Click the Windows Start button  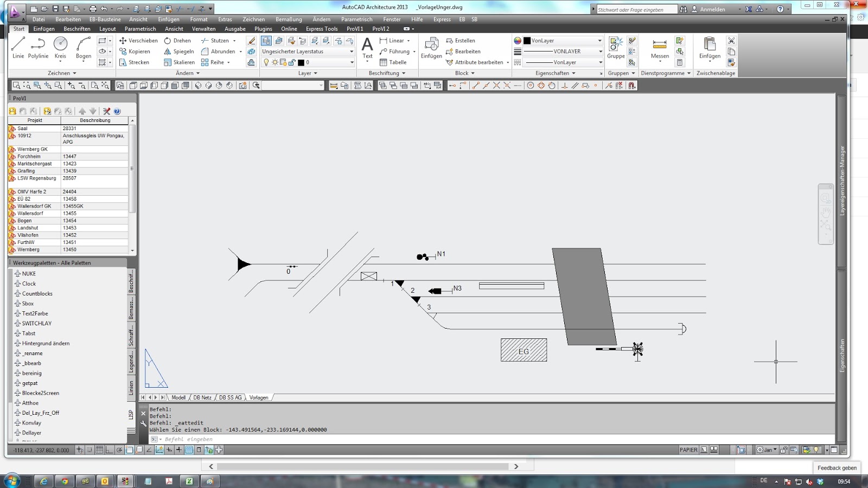(x=12, y=480)
